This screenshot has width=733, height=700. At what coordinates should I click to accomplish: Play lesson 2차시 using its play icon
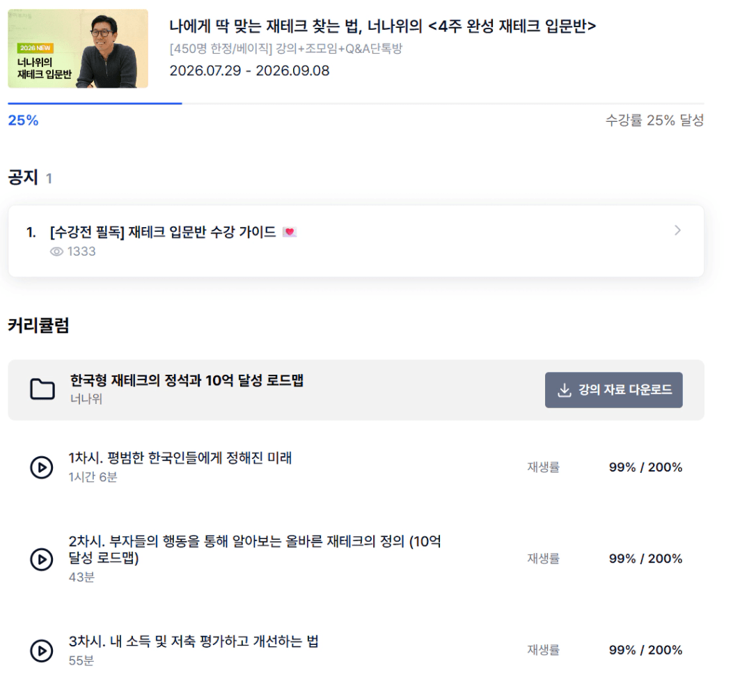(42, 559)
